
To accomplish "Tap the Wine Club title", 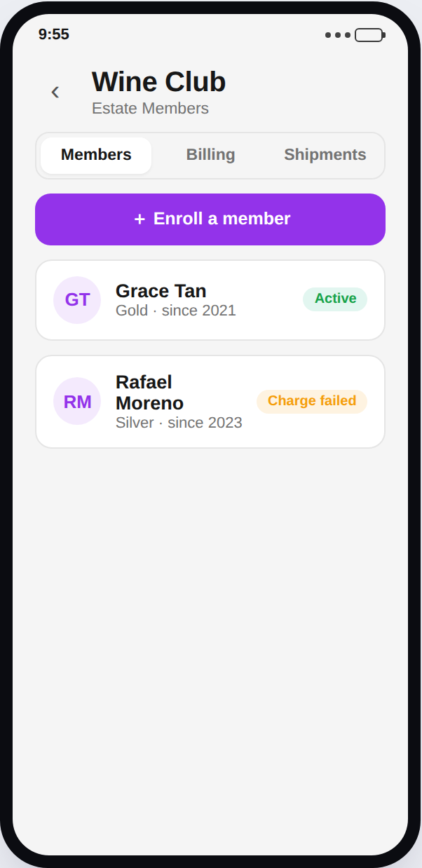I will (158, 82).
